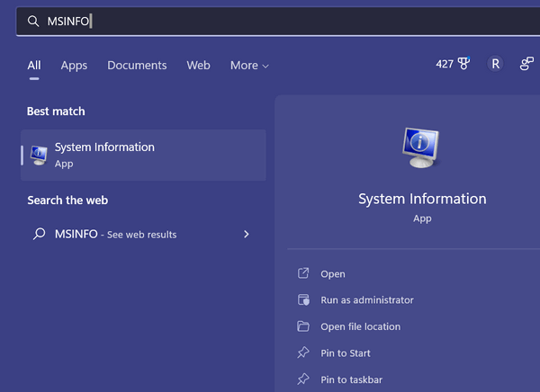Click the Search the web heading

pyautogui.click(x=67, y=200)
